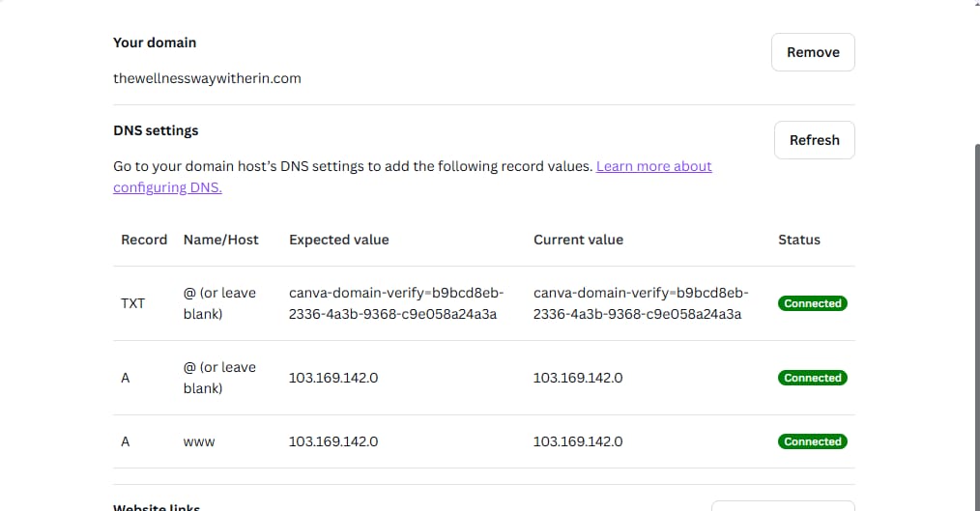Screen dimensions: 980x511
Task: Click the TXT record type cell
Action: point(132,303)
